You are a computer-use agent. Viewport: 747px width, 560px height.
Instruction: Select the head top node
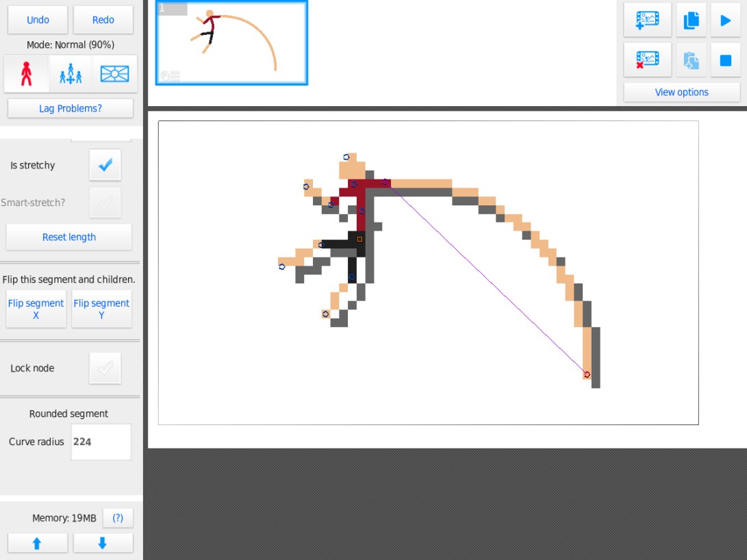[346, 157]
